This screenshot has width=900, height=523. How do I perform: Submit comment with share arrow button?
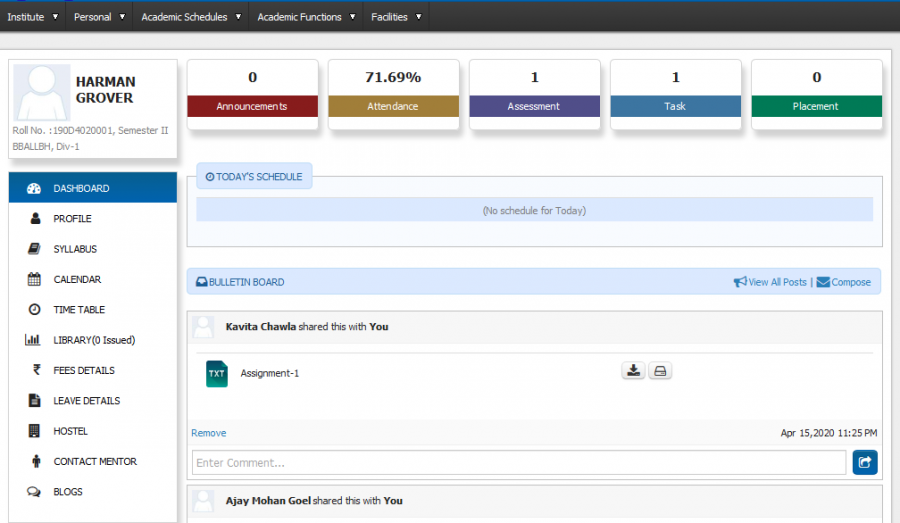(x=865, y=462)
